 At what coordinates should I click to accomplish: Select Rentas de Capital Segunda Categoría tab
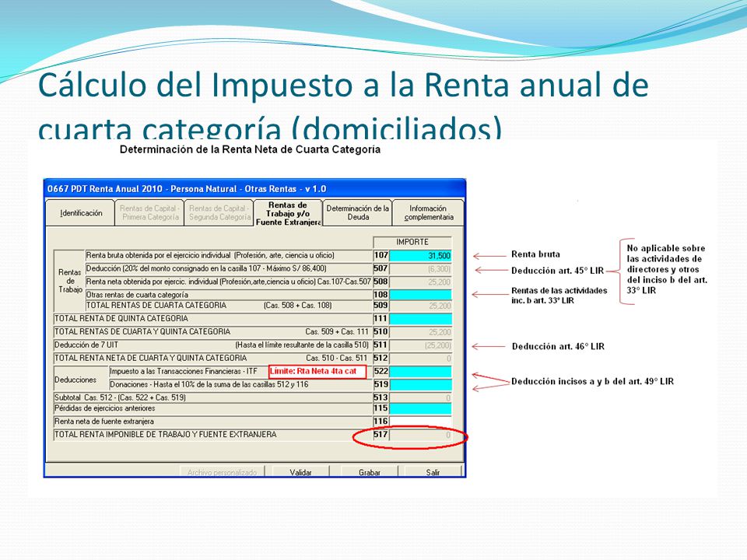click(219, 213)
